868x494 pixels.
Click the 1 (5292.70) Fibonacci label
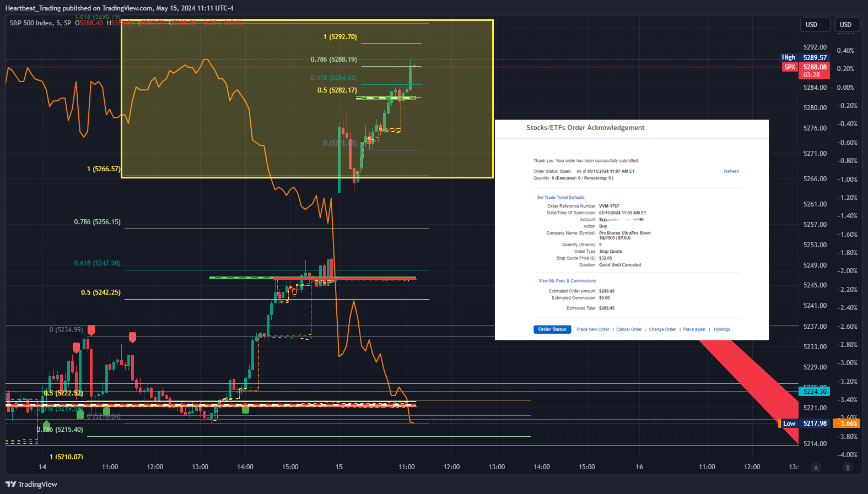340,37
